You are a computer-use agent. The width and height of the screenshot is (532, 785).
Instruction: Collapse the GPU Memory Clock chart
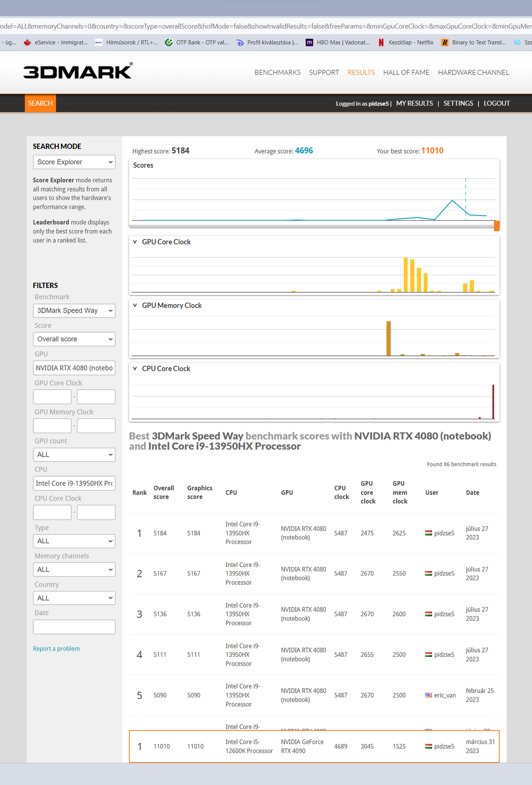click(135, 306)
